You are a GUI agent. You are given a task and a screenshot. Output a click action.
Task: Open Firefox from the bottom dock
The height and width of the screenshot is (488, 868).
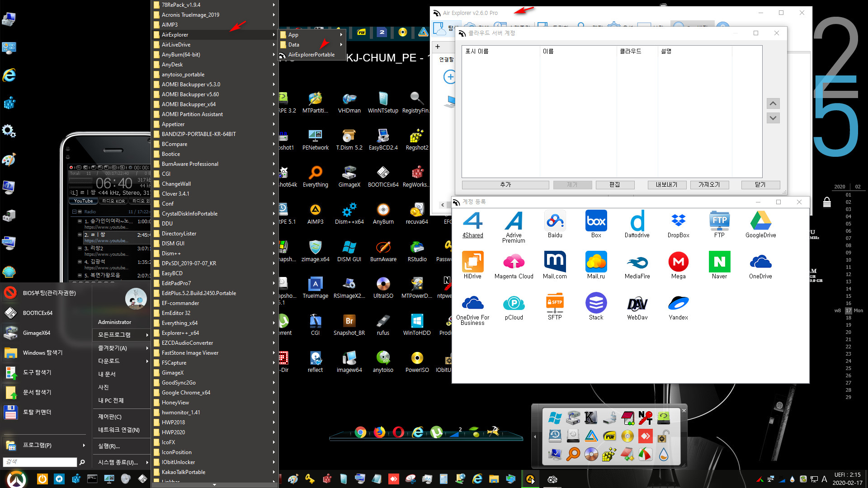379,432
